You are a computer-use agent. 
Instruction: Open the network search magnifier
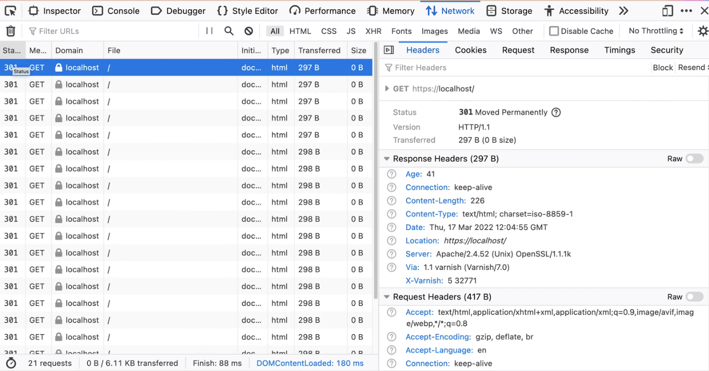click(229, 31)
